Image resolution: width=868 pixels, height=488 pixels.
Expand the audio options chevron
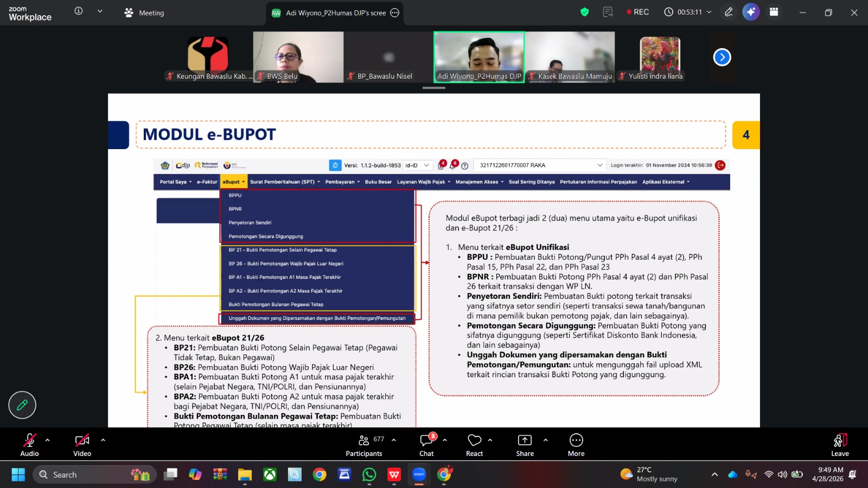[x=47, y=440]
